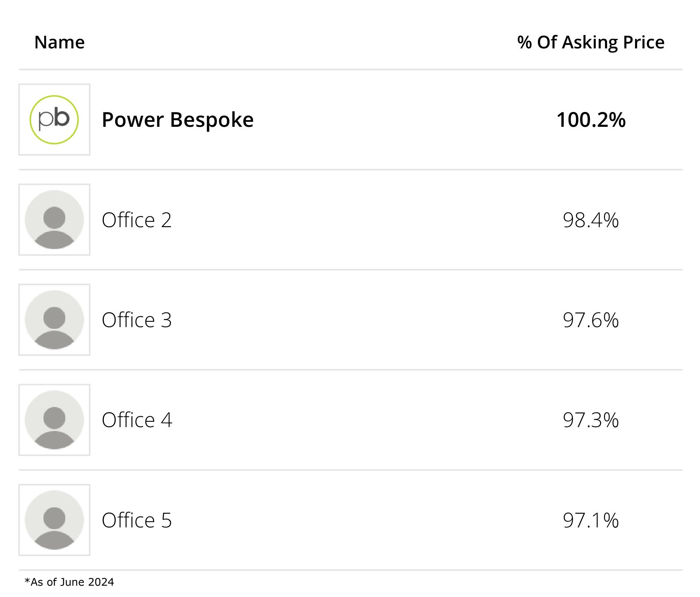Click the Office 4 avatar icon

[54, 420]
